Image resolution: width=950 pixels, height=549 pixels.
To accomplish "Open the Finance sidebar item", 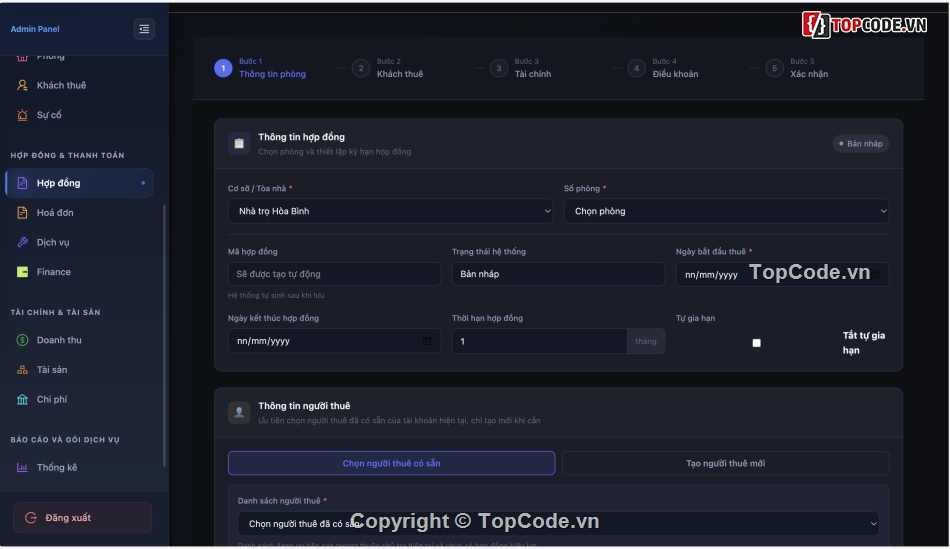I will (79, 272).
